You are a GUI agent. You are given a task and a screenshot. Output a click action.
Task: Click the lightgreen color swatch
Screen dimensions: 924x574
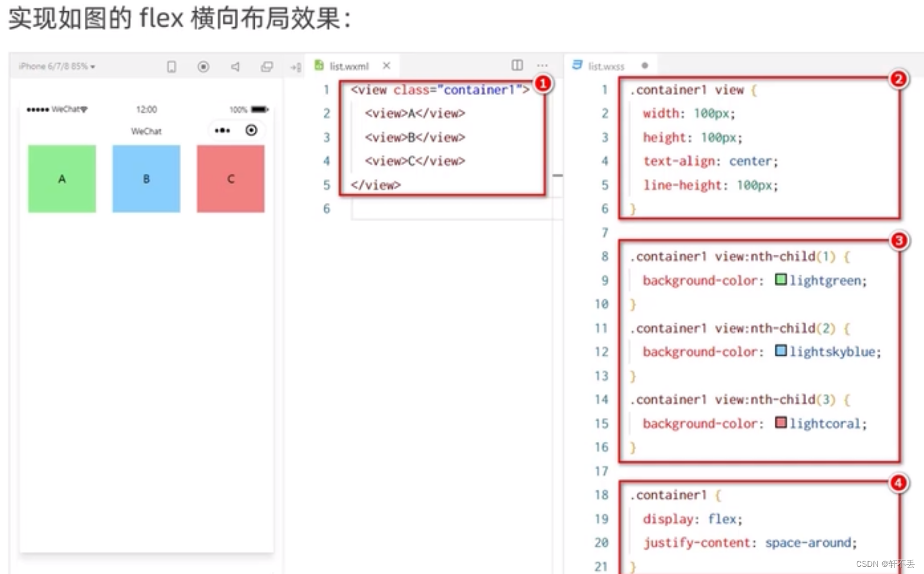(x=781, y=279)
